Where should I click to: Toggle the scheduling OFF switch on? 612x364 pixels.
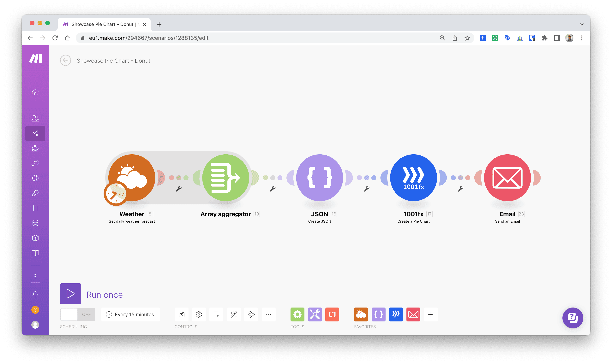click(78, 314)
